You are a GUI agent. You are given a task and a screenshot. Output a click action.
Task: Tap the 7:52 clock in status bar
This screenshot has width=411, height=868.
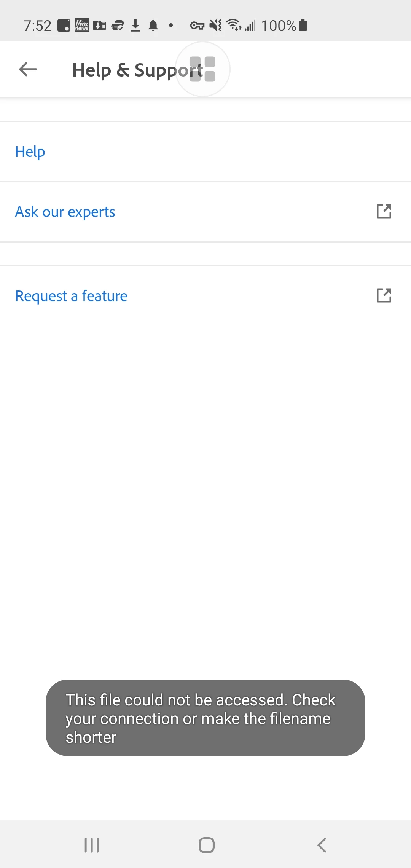37,26
